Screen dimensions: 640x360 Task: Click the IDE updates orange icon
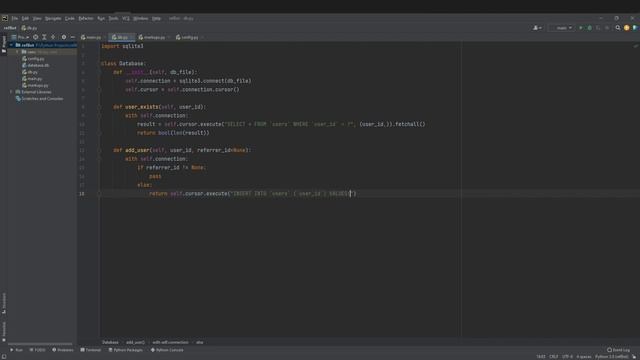pos(627,28)
